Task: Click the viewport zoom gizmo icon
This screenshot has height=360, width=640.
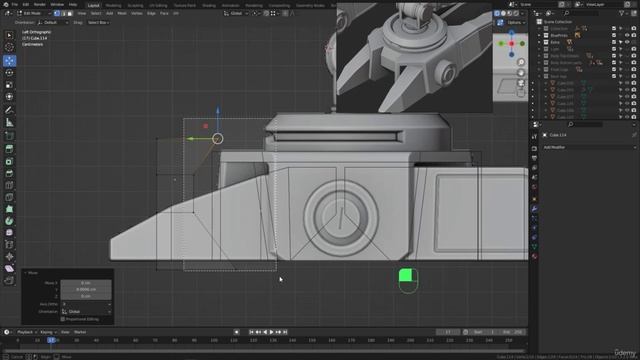Action: 521,62
